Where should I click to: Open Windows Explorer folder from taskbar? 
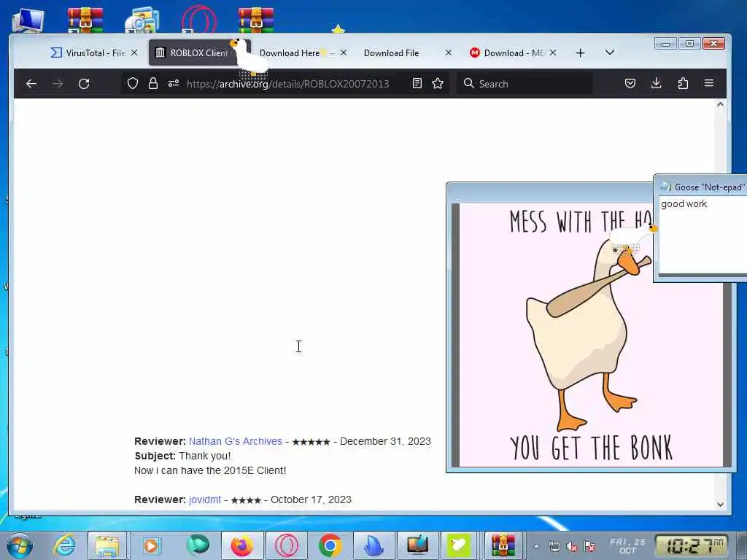tap(107, 545)
